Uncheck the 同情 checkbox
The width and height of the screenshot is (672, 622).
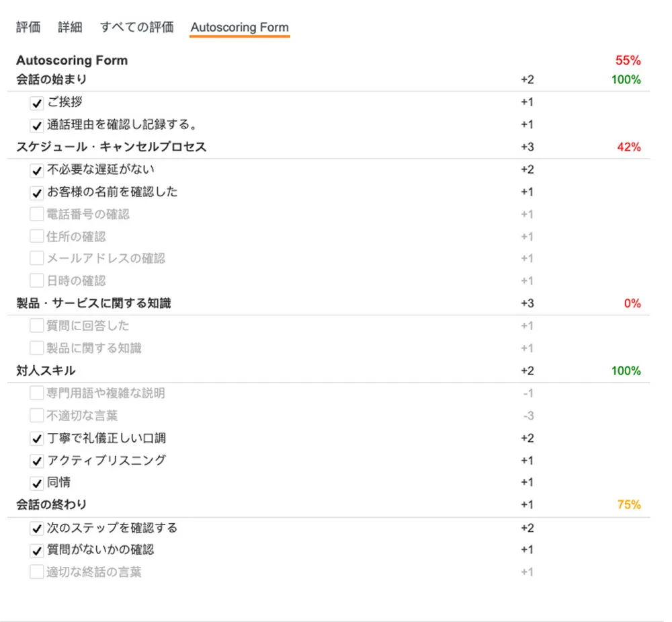(37, 483)
